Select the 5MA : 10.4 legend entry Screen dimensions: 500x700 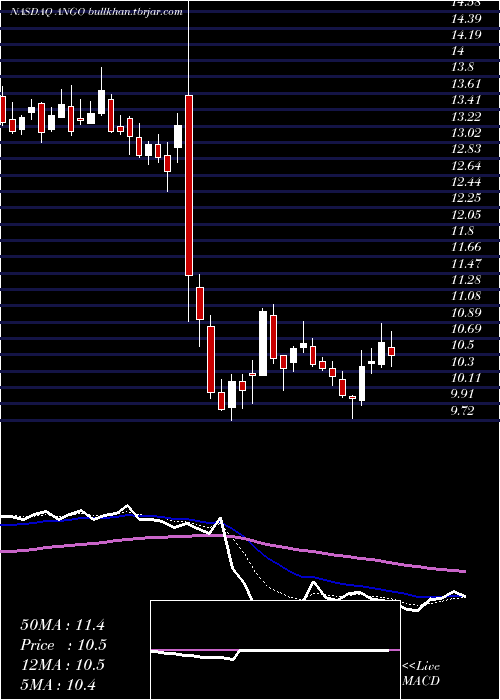tap(58, 684)
